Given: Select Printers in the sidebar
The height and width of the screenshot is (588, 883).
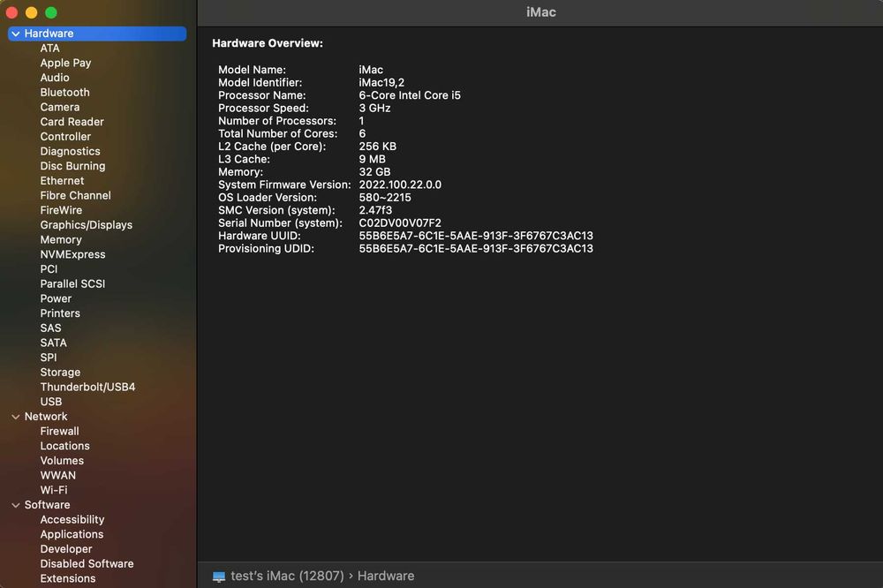Looking at the screenshot, I should (60, 313).
